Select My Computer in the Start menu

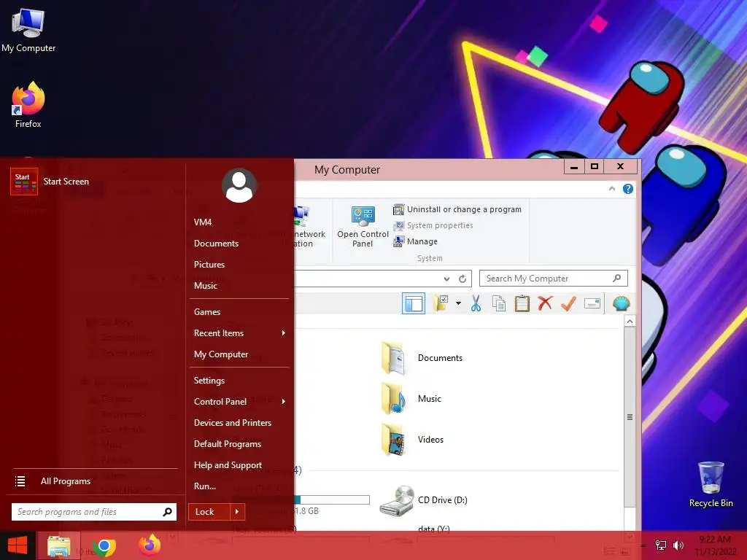[221, 354]
